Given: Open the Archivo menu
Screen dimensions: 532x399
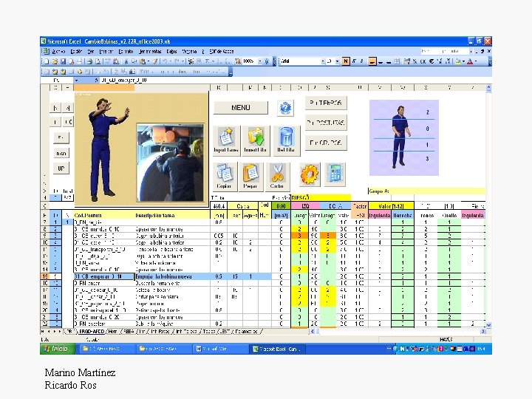Looking at the screenshot, I should click(x=58, y=52).
